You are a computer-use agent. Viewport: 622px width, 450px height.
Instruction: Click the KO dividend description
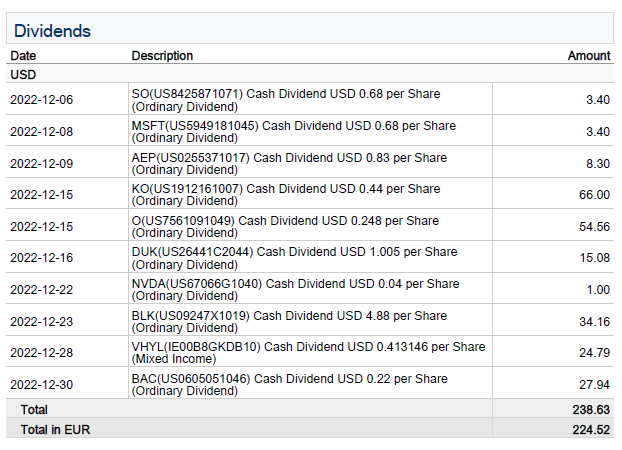click(x=286, y=194)
